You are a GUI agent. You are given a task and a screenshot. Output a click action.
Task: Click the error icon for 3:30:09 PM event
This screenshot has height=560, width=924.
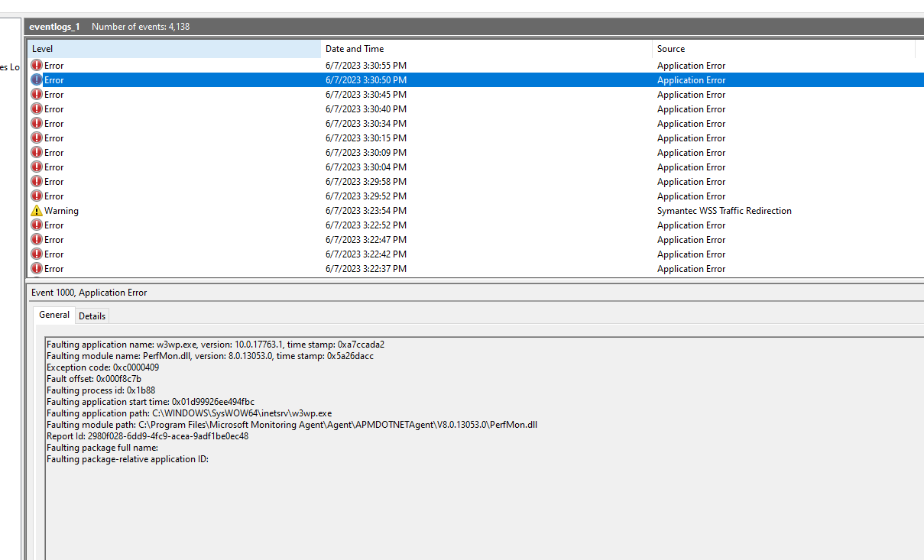(x=37, y=153)
